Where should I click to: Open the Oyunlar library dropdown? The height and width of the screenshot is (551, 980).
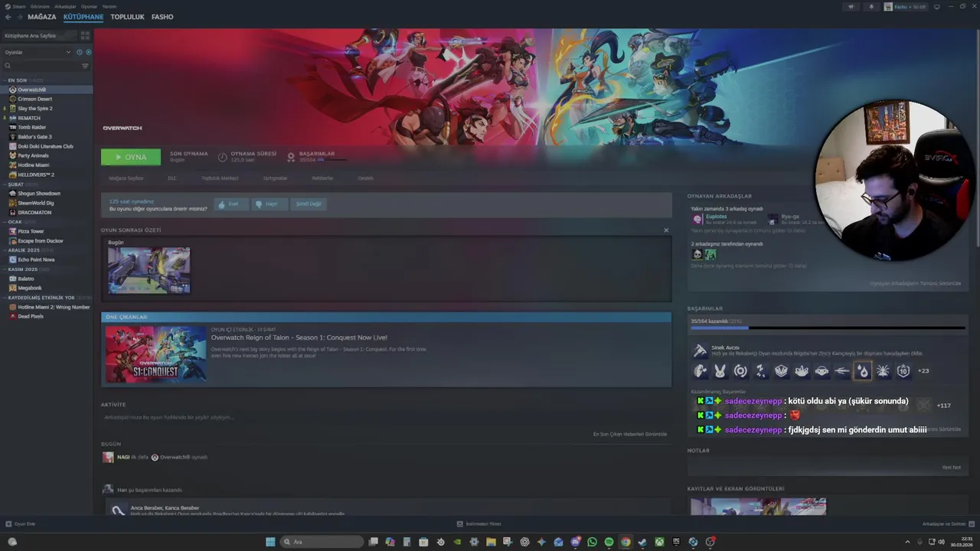[x=38, y=52]
